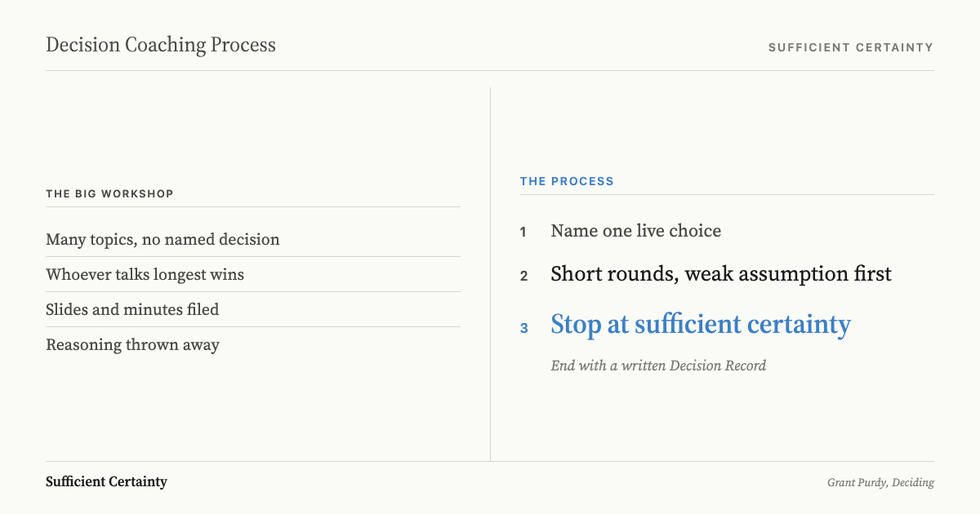
Task: Click THE PROCESS blue heading
Action: [567, 181]
